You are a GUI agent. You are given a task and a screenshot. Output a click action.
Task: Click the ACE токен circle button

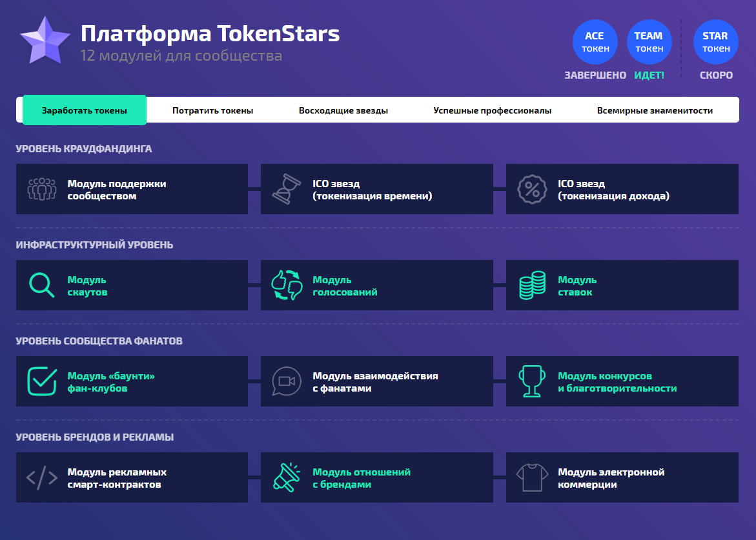click(x=595, y=42)
